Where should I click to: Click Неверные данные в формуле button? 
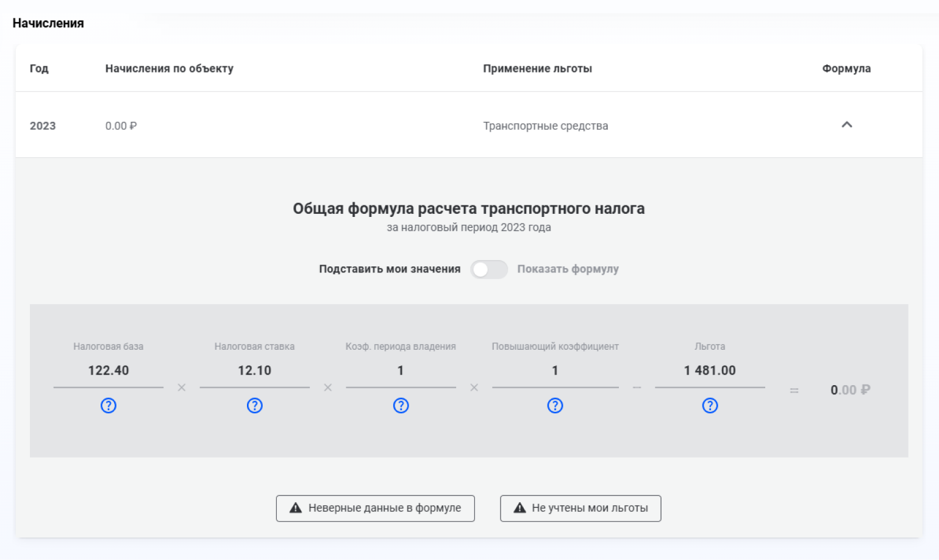click(376, 508)
